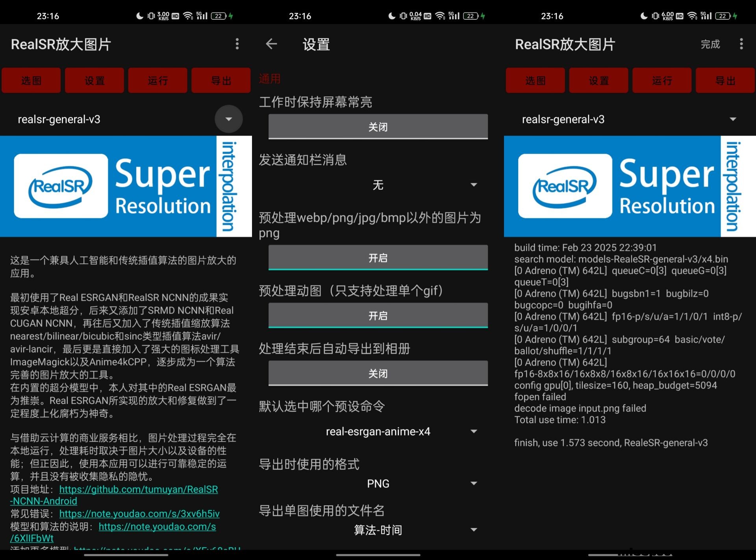Tap 完成 in right screen header
The height and width of the screenshot is (560, 756).
click(710, 44)
